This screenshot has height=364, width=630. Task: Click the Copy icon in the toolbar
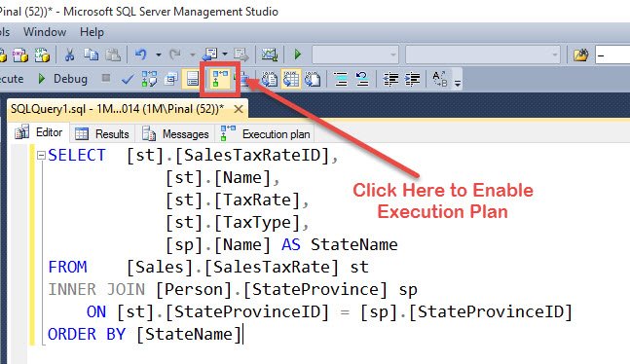tap(92, 55)
